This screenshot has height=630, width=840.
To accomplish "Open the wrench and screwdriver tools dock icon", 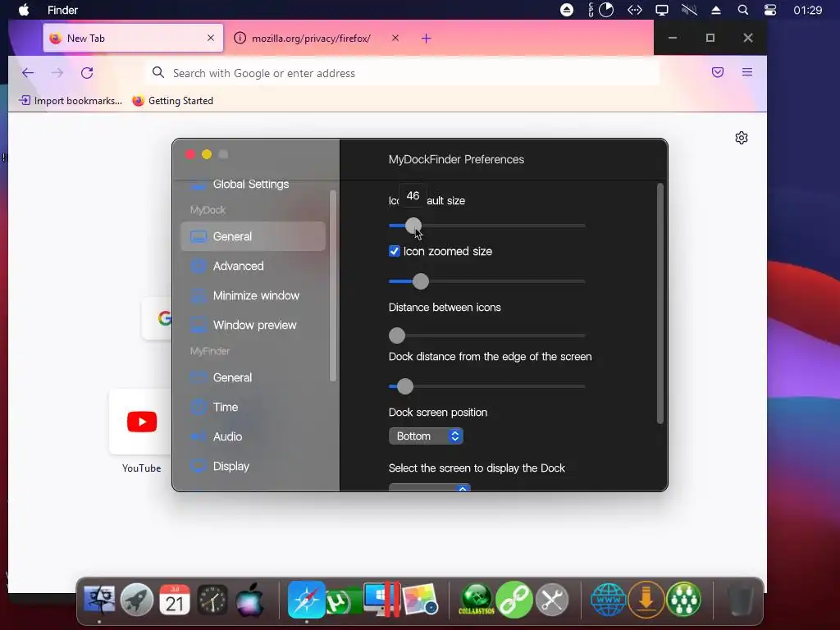I will click(552, 600).
